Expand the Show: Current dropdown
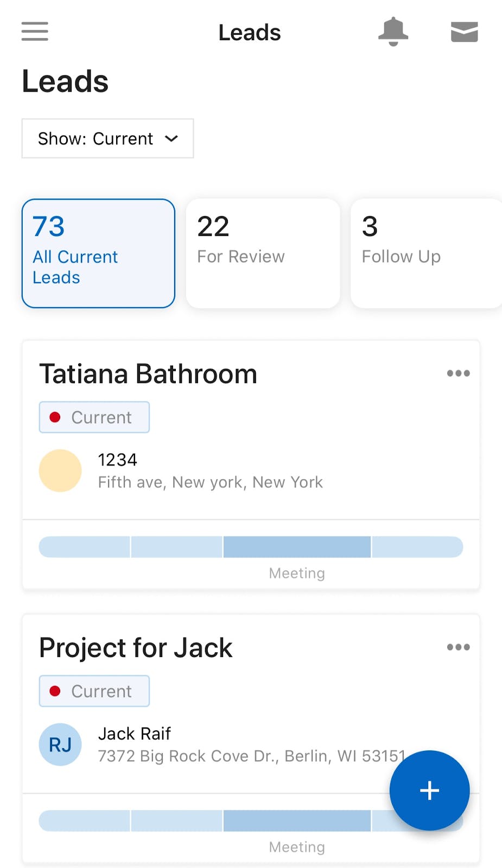The image size is (502, 868). coord(107,139)
